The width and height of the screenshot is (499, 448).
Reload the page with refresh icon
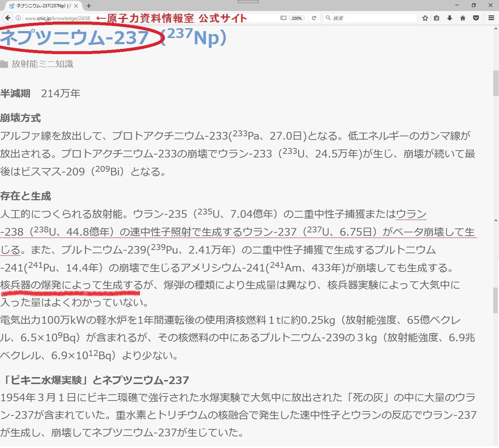[x=314, y=18]
